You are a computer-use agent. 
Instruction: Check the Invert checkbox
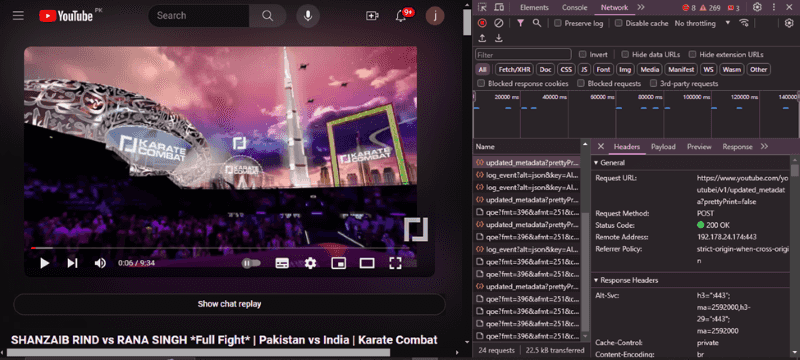tap(582, 55)
